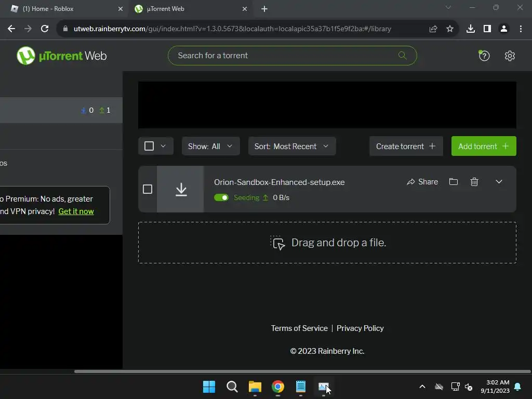The height and width of the screenshot is (399, 532).
Task: Open the Show: All filter dropdown
Action: [x=211, y=146]
